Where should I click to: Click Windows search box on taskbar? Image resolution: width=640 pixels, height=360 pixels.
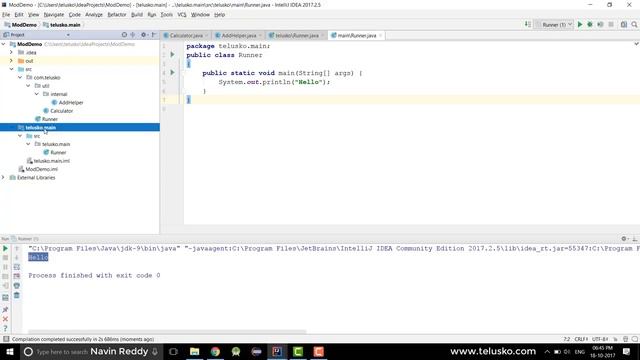coord(91,351)
